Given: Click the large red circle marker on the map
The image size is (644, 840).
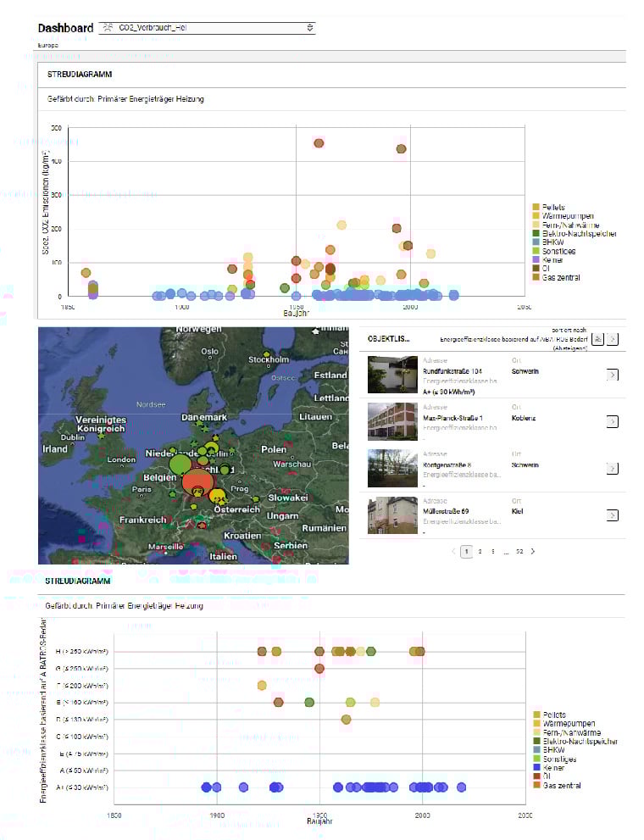Looking at the screenshot, I should [x=197, y=482].
